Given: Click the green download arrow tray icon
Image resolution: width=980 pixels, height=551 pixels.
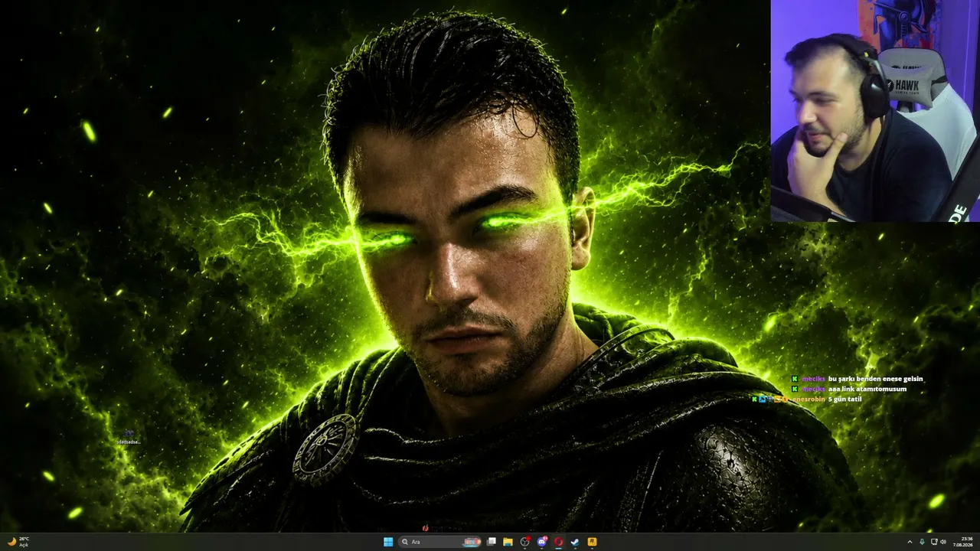Looking at the screenshot, I should (x=922, y=542).
